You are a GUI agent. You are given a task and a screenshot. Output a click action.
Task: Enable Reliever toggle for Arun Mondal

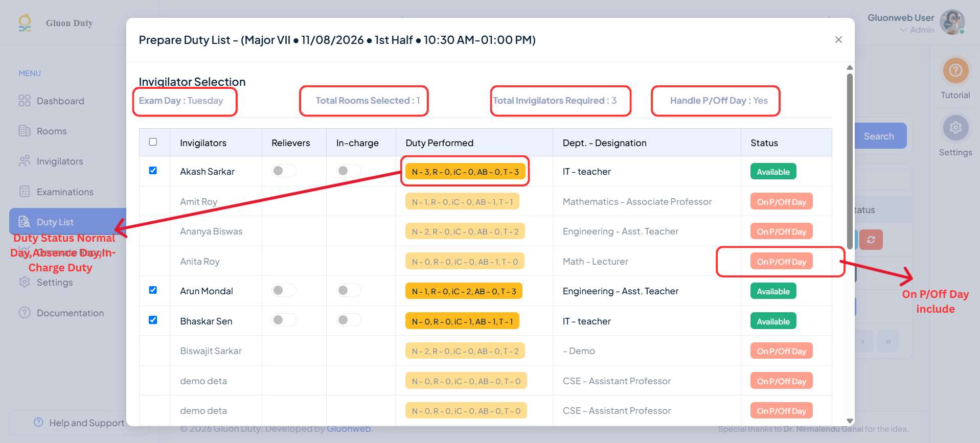click(x=284, y=290)
